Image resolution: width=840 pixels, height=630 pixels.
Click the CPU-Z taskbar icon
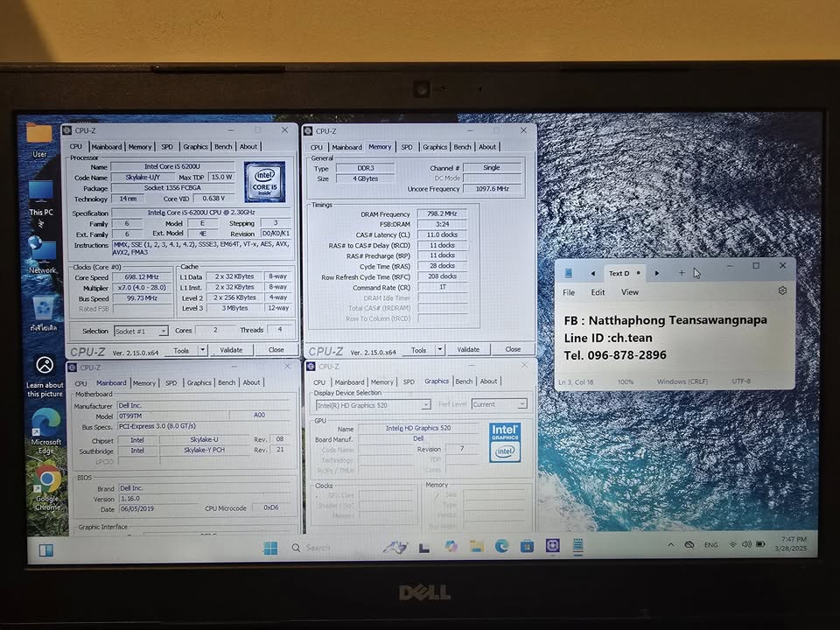[x=553, y=545]
